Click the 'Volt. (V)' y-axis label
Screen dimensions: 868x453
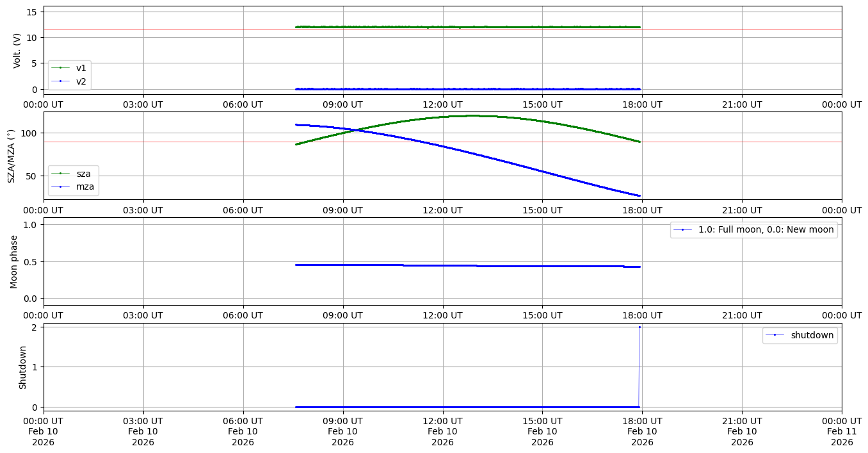pos(17,50)
